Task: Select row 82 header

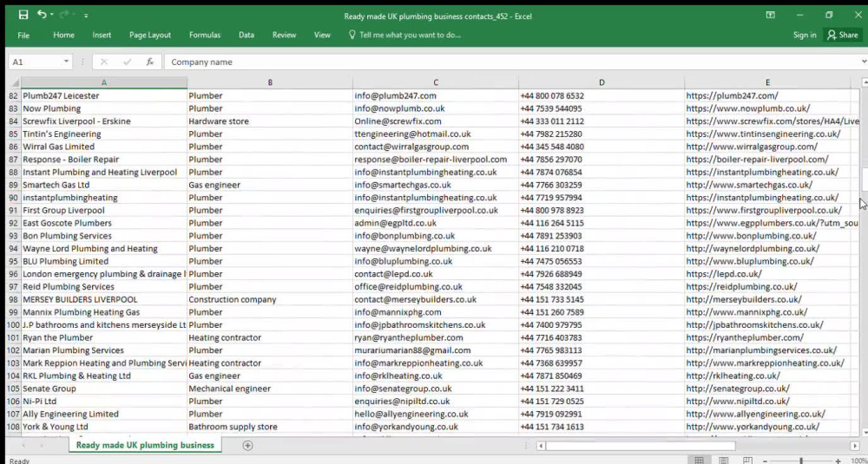Action: point(13,95)
